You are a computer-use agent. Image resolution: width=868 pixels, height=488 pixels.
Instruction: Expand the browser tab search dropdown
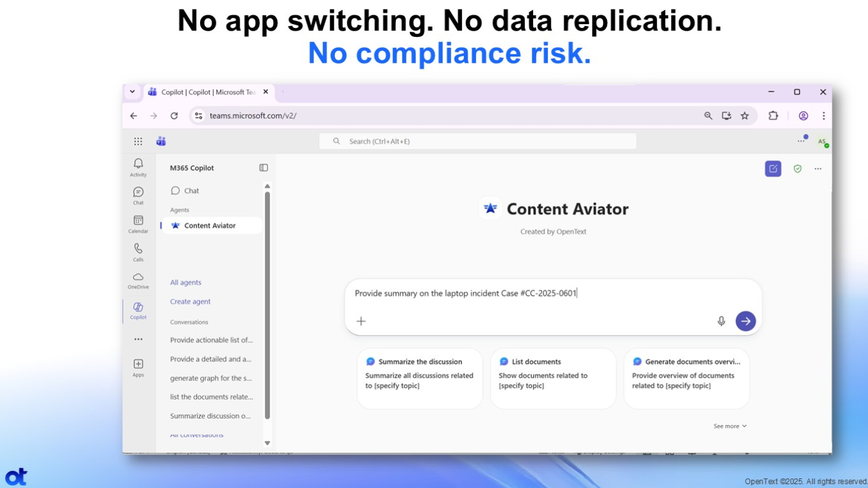[132, 91]
